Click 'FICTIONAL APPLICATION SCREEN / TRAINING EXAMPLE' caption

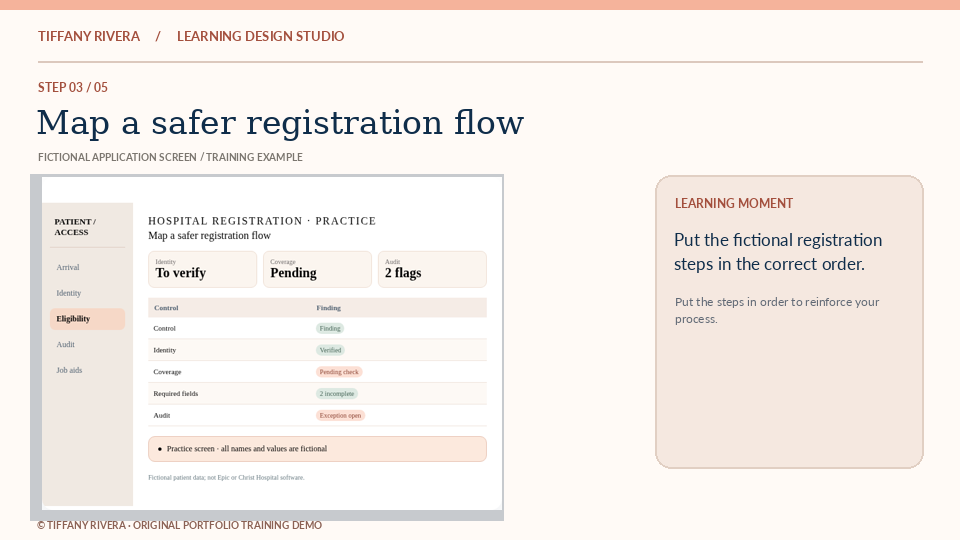coord(170,157)
